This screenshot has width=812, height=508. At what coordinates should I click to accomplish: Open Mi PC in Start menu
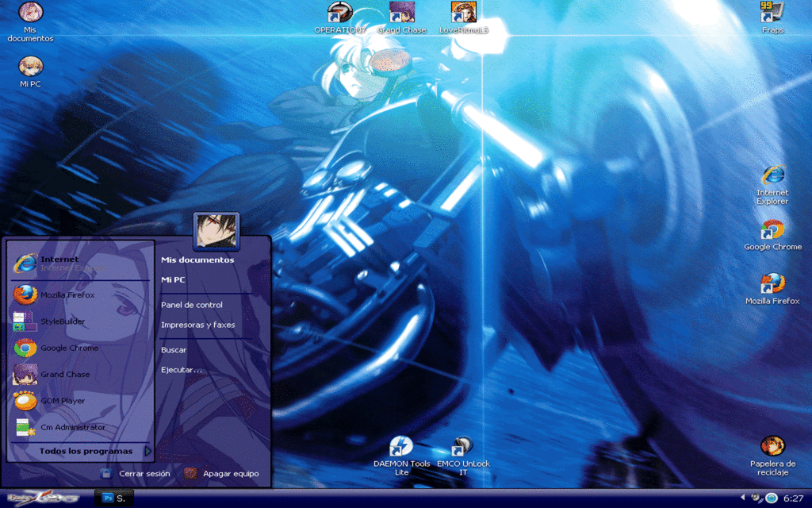tap(173, 279)
